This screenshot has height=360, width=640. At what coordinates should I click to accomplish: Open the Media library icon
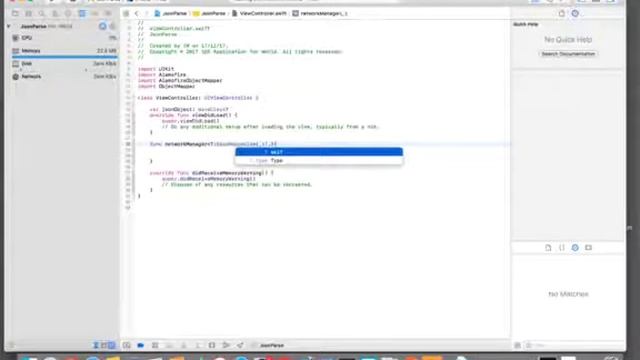click(588, 248)
